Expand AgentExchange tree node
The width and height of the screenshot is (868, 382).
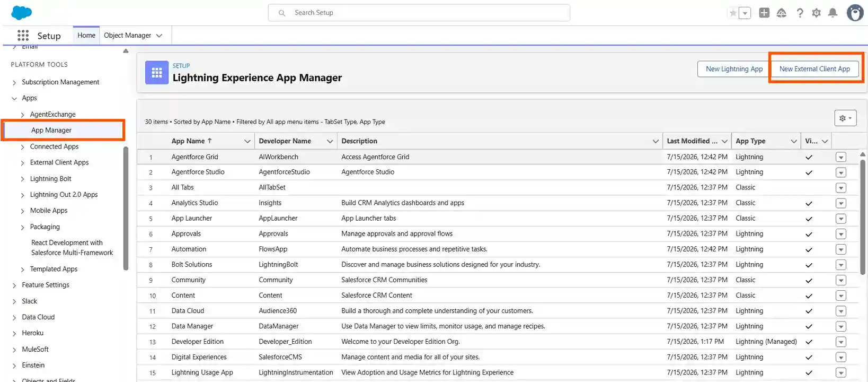(x=22, y=115)
